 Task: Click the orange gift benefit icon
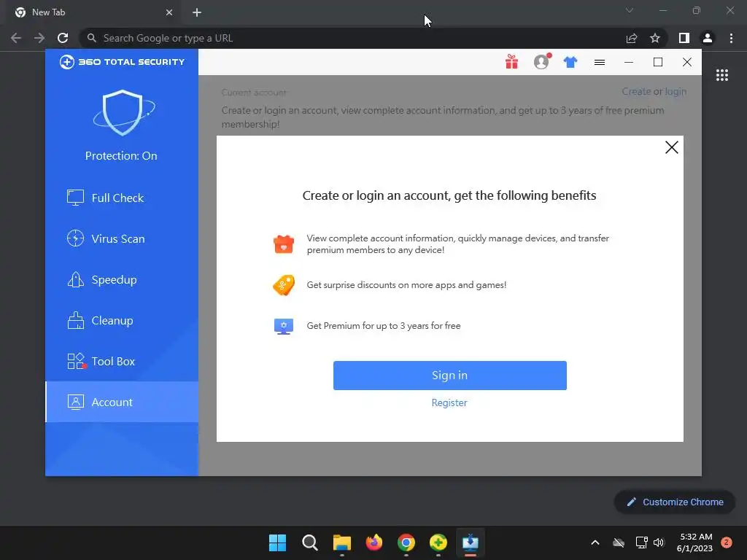coord(284,244)
